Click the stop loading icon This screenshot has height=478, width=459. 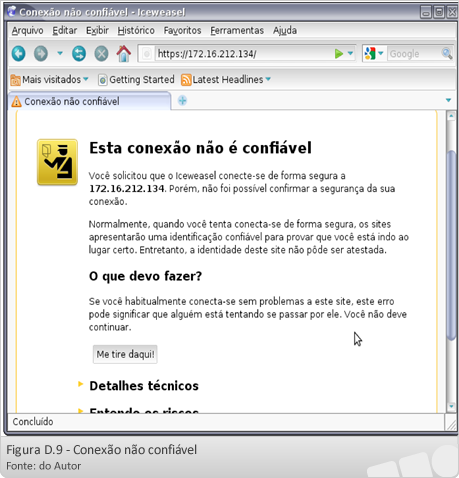pyautogui.click(x=101, y=53)
